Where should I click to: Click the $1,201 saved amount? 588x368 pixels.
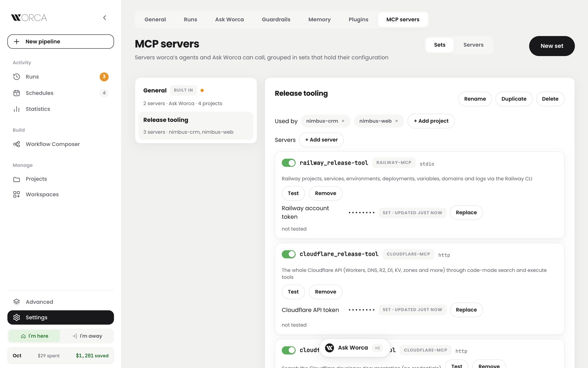92,356
